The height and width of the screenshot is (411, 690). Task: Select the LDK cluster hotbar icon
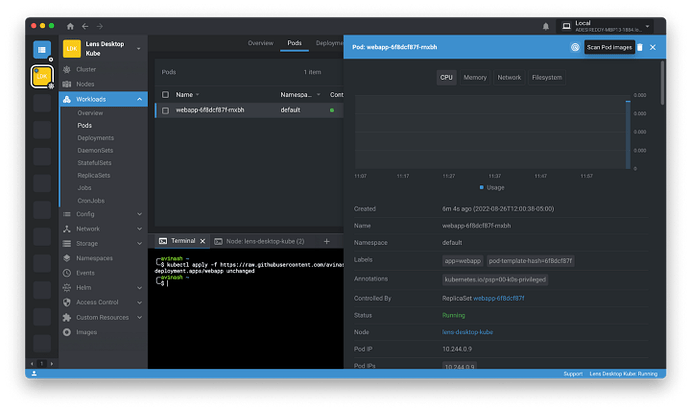(42, 76)
